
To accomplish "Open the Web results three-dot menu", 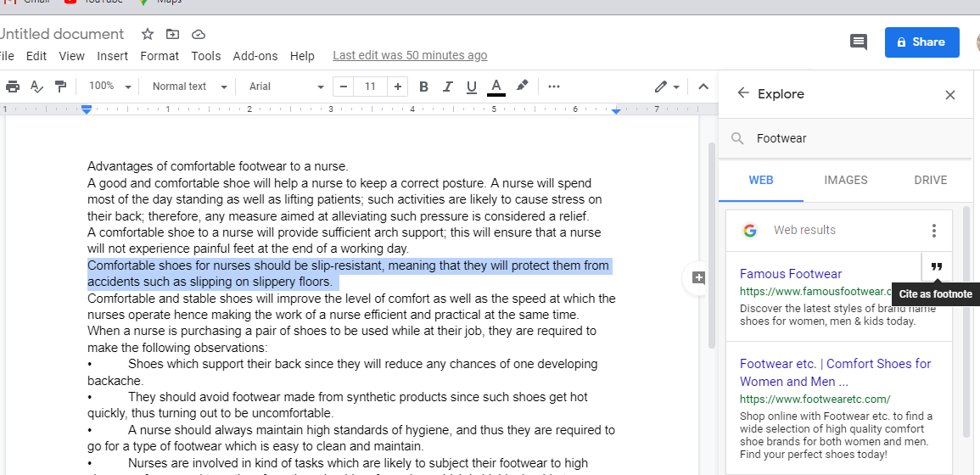I will 933,231.
